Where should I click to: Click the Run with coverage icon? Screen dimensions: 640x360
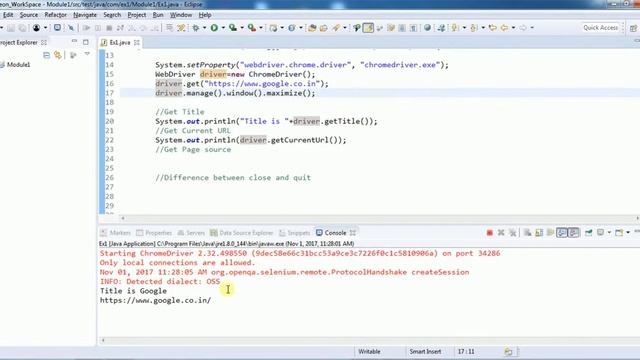233,28
